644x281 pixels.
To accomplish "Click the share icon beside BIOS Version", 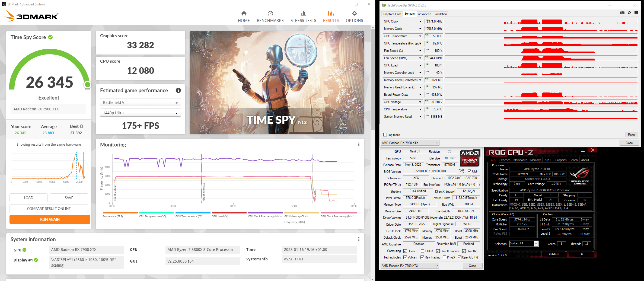I will pos(461,171).
